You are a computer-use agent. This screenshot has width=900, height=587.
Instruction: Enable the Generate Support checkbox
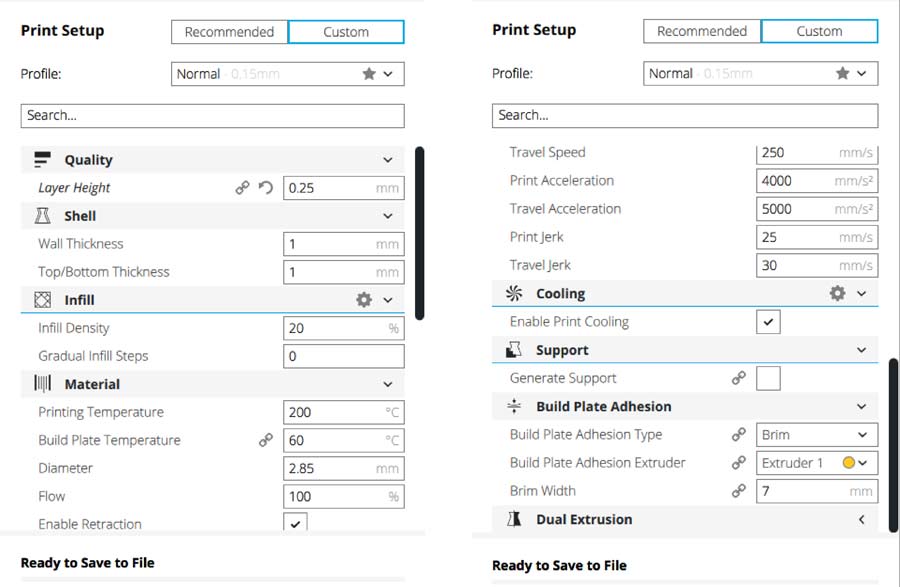point(768,378)
